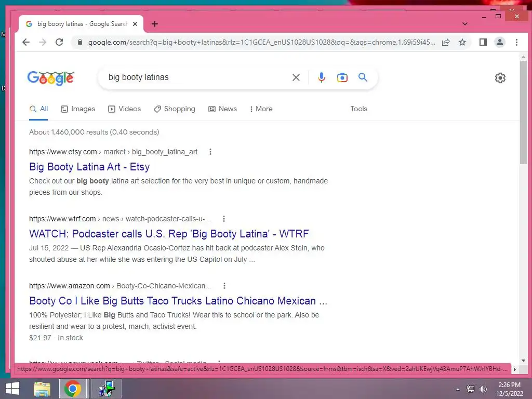Reload the page with refresh icon
Image resolution: width=532 pixels, height=399 pixels.
tap(59, 42)
